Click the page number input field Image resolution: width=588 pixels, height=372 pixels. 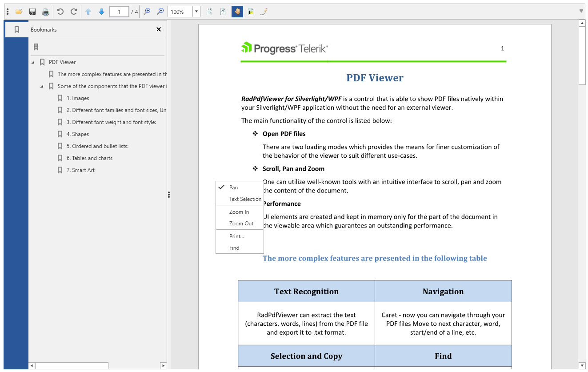click(x=119, y=12)
